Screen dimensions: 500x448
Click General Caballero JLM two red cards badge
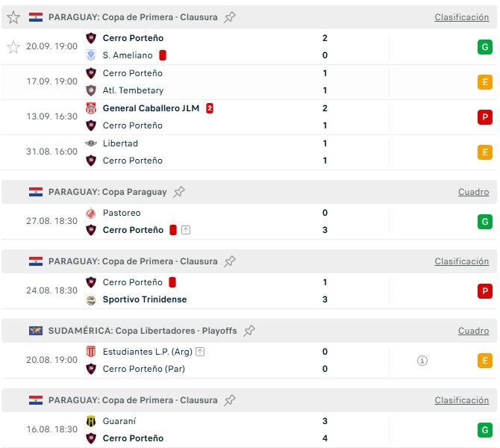[x=210, y=108]
